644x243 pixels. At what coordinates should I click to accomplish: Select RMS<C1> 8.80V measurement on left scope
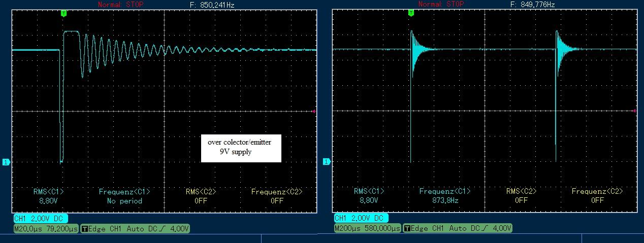(49, 196)
